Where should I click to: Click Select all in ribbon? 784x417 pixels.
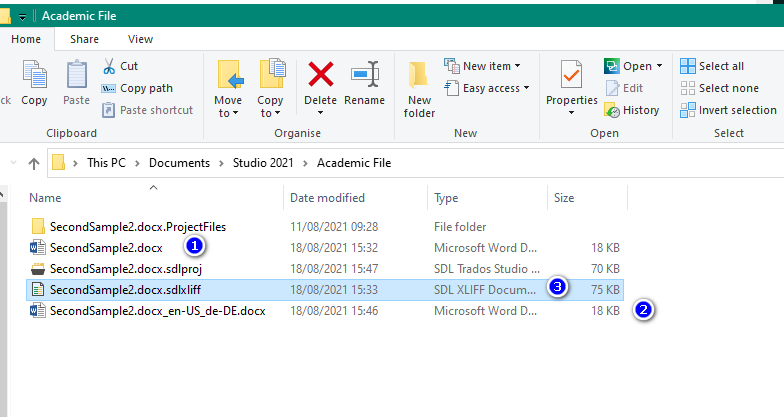(712, 66)
